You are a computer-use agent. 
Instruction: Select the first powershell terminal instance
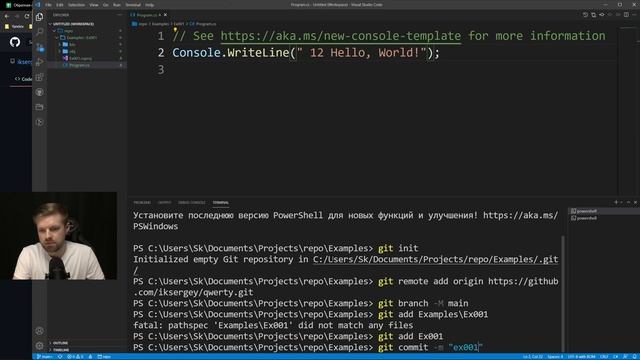[x=603, y=211]
